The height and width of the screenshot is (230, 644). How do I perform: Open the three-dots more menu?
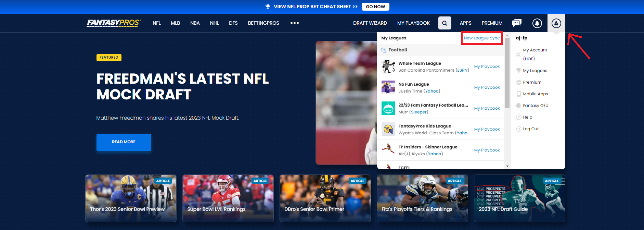(x=294, y=23)
